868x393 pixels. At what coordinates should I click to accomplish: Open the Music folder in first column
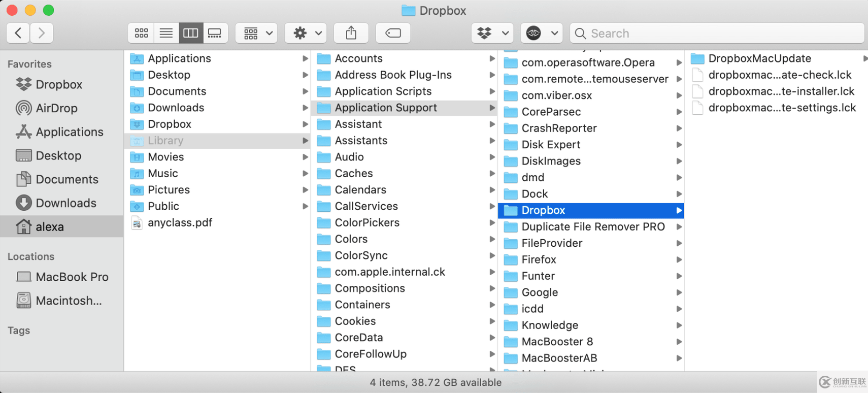click(x=217, y=173)
